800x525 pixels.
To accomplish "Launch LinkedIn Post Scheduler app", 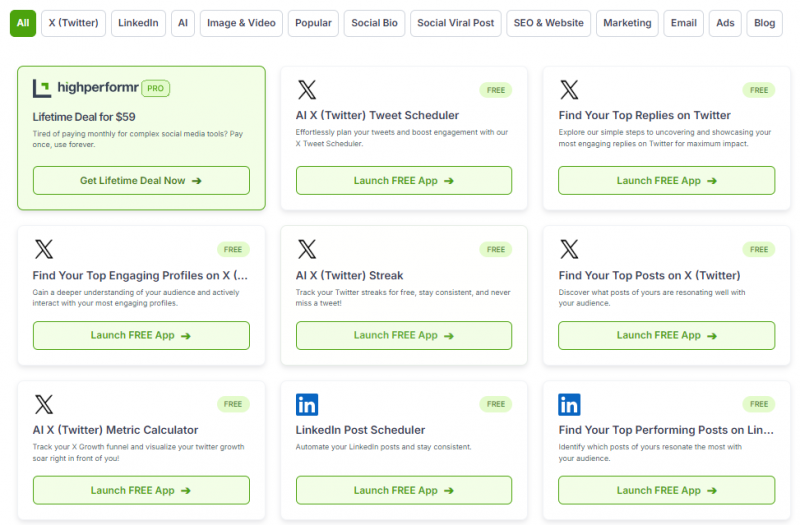I will (404, 490).
